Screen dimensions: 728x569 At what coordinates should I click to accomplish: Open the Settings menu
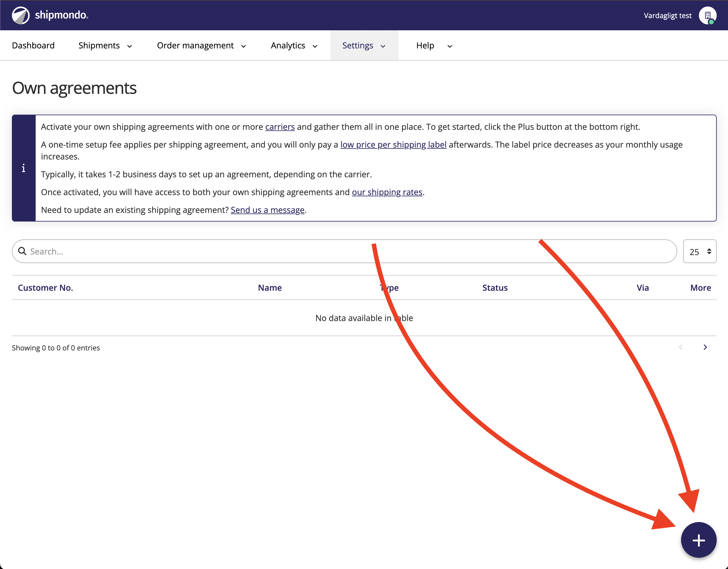click(364, 46)
